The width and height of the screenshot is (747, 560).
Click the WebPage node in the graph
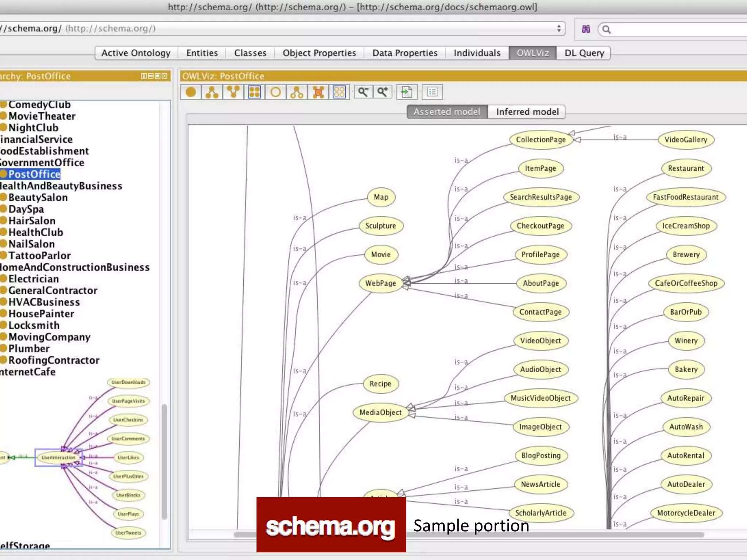click(380, 283)
